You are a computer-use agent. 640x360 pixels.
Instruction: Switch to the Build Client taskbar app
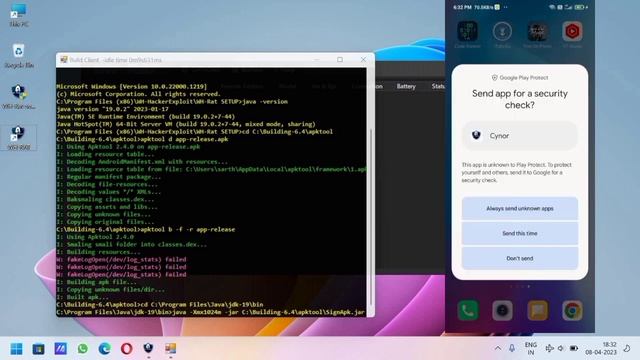pos(171,348)
